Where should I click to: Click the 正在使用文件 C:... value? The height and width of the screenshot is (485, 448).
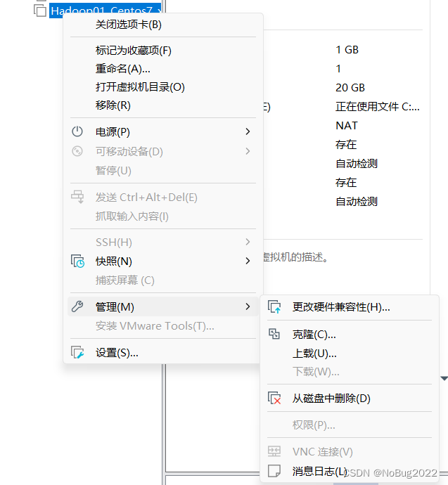[x=378, y=107]
